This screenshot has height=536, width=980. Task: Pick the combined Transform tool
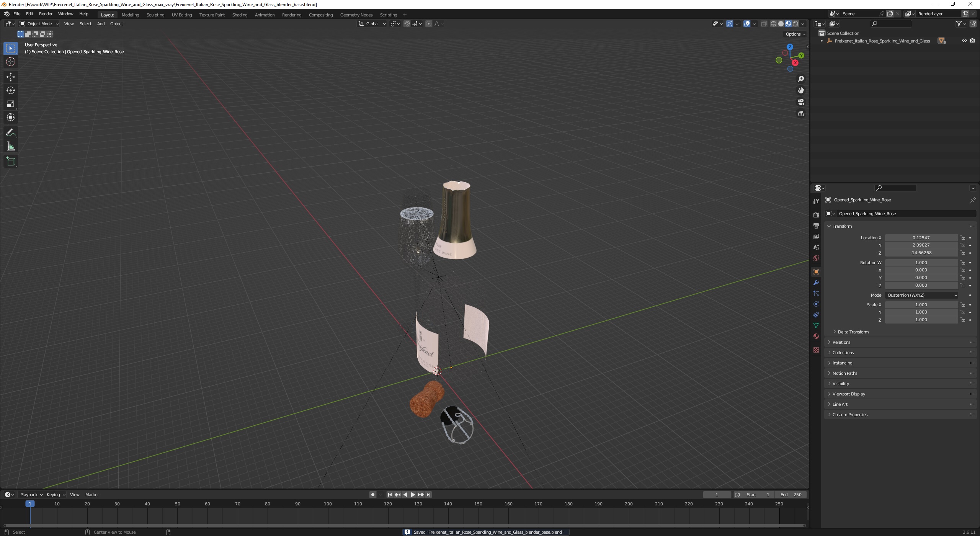(x=11, y=117)
